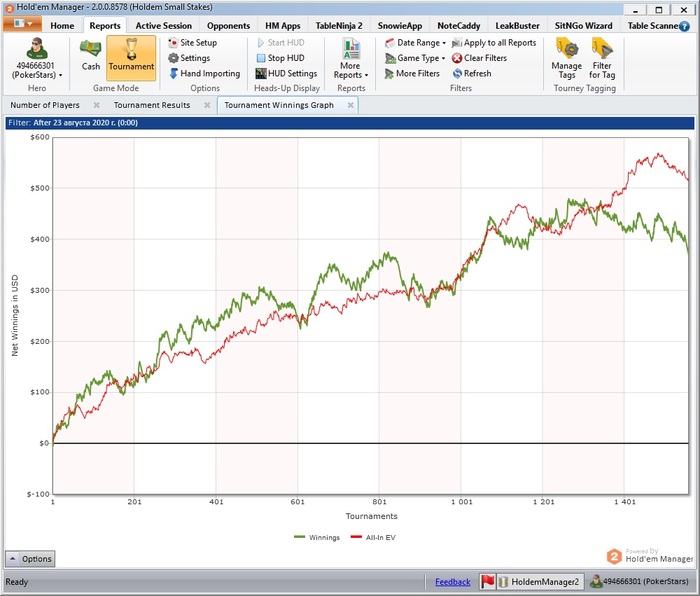Click Clear Filters red icon
The width and height of the screenshot is (700, 596).
tap(456, 58)
